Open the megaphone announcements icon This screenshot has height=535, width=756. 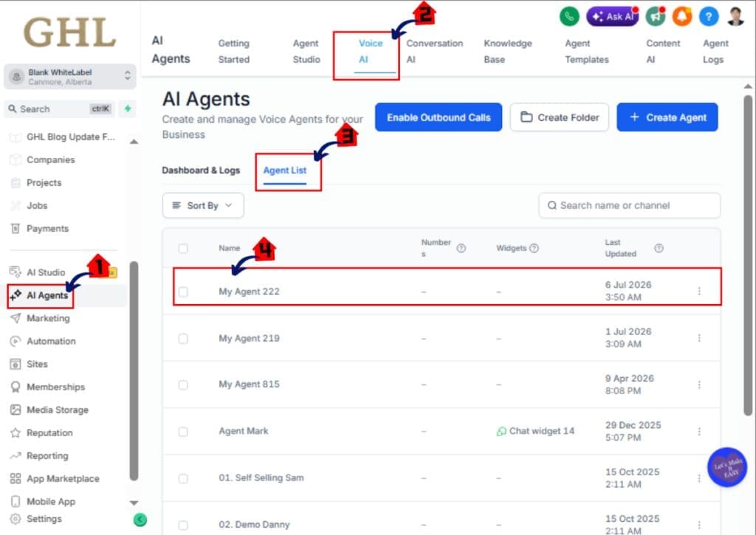(x=656, y=16)
